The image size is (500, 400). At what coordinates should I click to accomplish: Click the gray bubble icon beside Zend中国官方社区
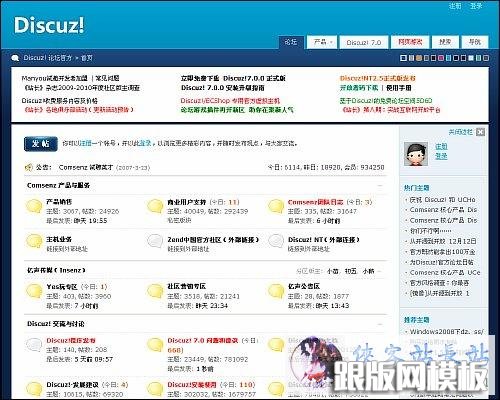pos(155,241)
